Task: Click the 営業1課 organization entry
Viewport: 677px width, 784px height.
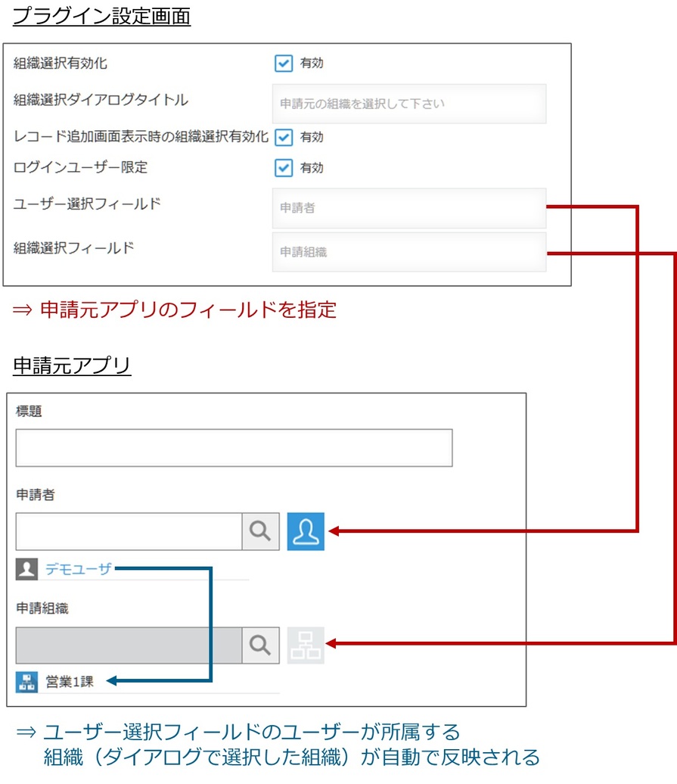Action: 69,682
